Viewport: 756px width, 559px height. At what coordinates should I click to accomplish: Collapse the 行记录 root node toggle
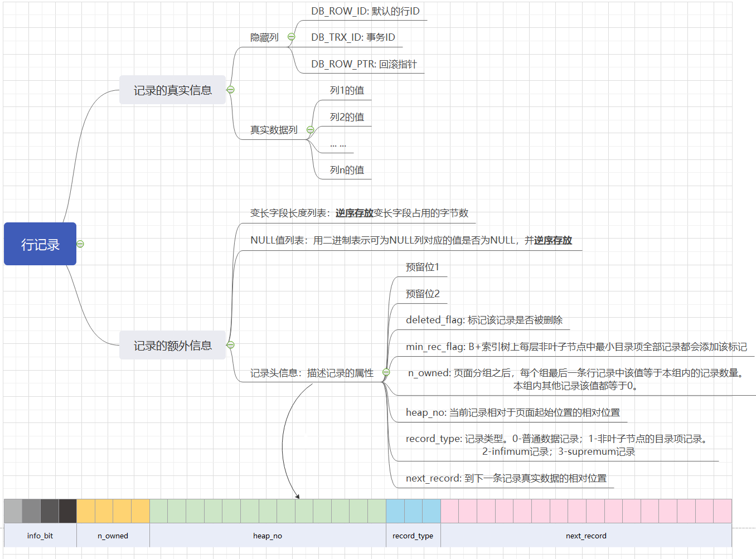pos(80,244)
